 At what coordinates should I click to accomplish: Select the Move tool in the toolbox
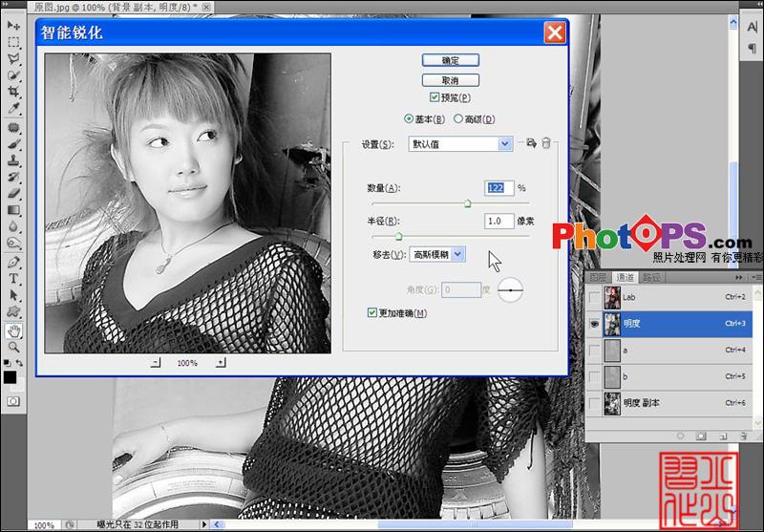[14, 25]
